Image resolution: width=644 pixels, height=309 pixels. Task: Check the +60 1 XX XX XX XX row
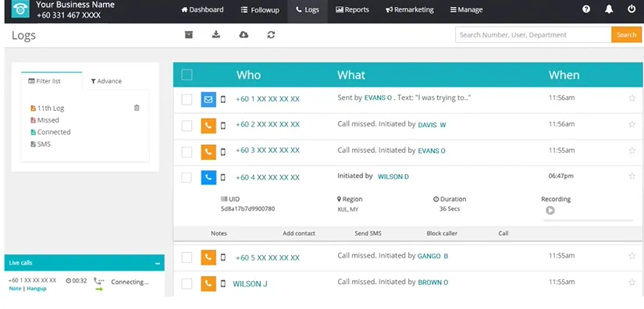187,99
